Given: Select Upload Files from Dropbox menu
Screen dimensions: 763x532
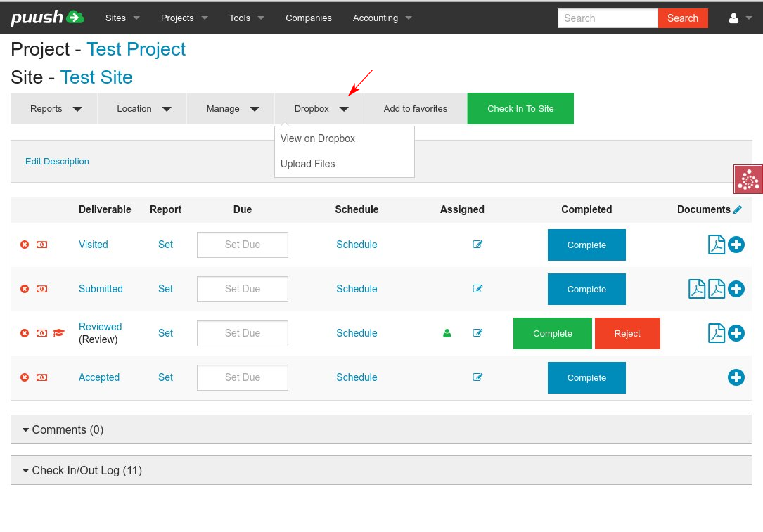Looking at the screenshot, I should 307,164.
